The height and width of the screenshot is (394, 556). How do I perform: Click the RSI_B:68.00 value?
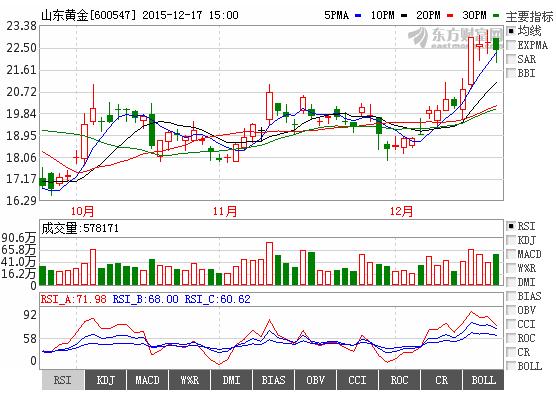(x=145, y=299)
